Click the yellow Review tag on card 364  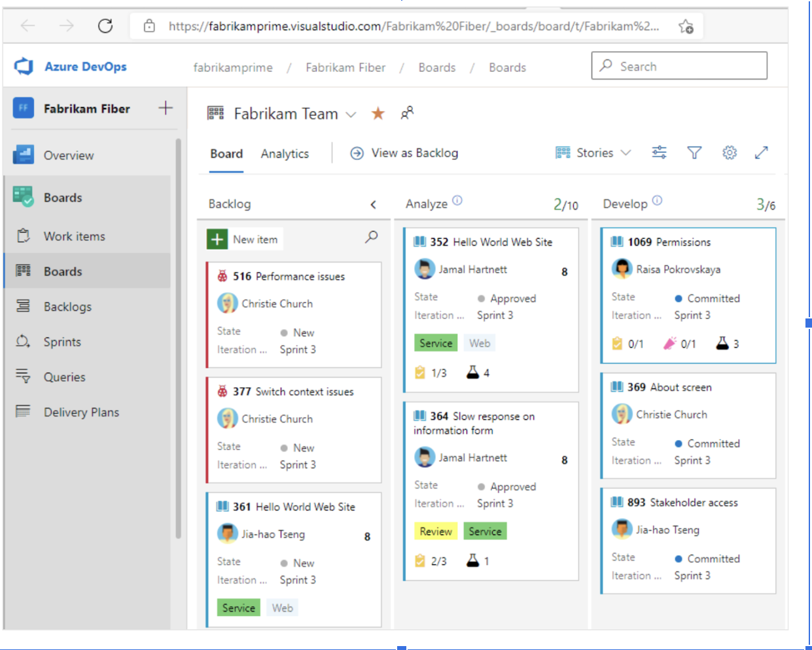click(436, 531)
